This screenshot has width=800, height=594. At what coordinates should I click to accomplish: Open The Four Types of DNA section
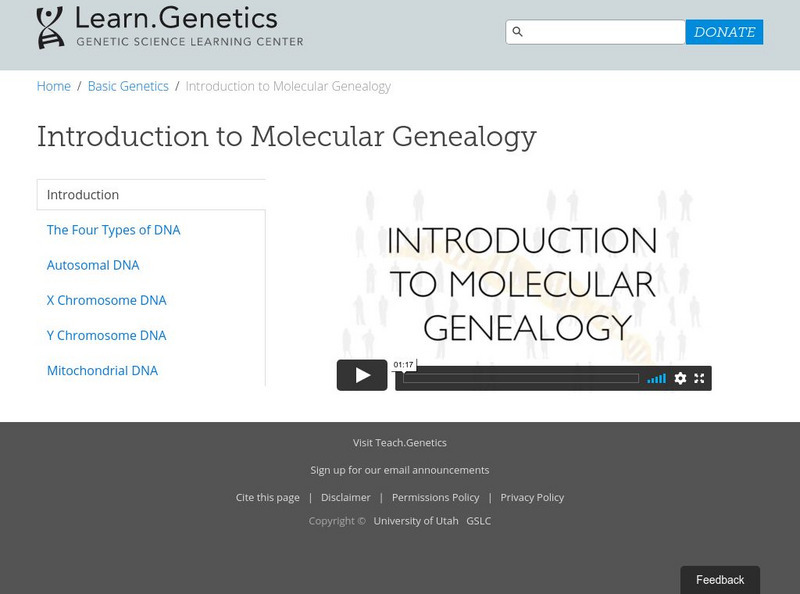114,230
